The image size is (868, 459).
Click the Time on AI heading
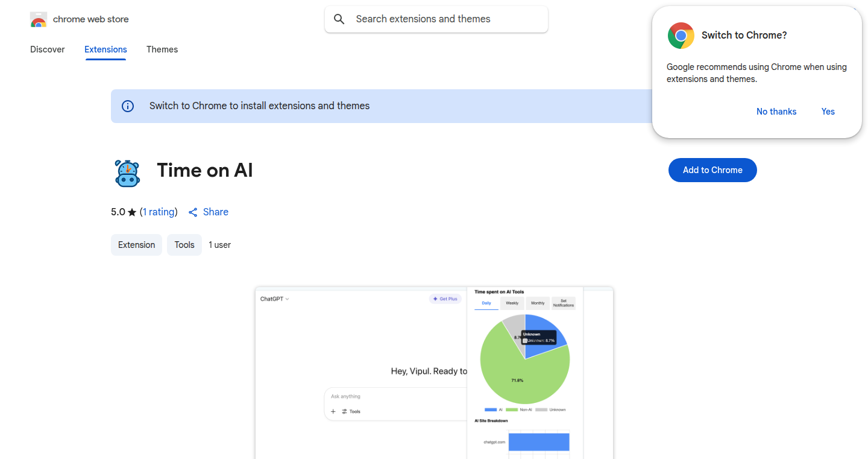click(205, 171)
